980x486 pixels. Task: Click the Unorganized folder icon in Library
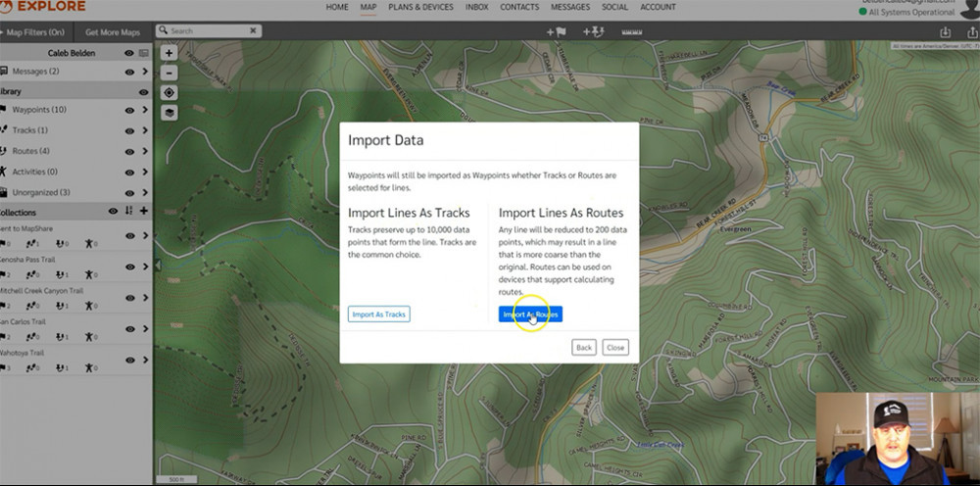coord(3,192)
